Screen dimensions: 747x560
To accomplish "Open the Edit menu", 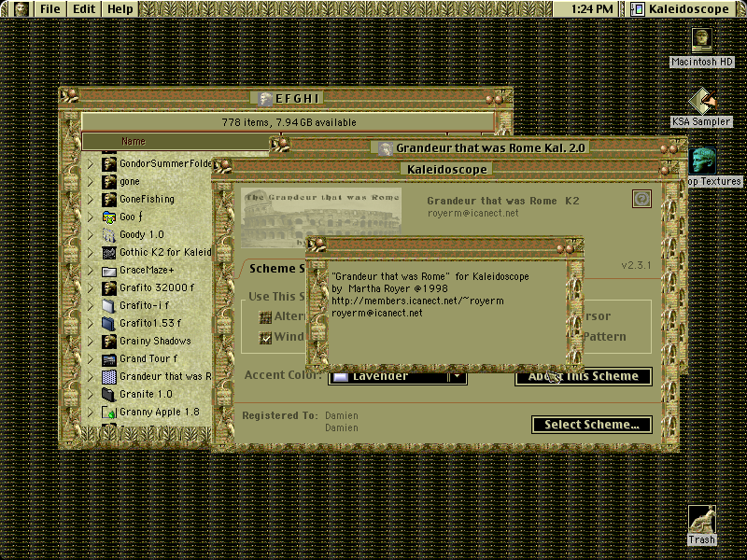I will 84,9.
